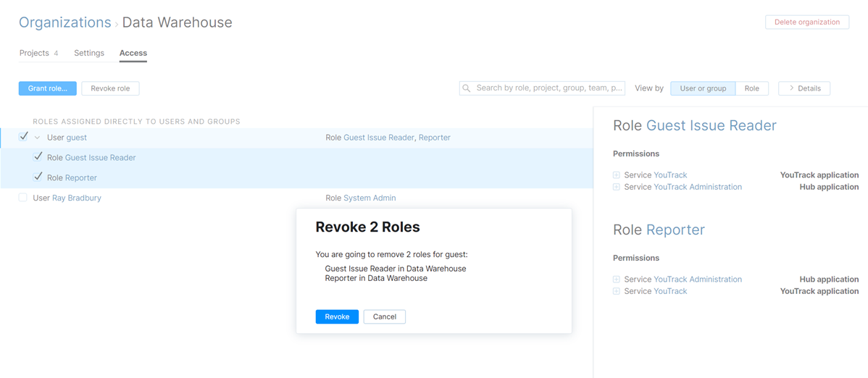Expand YouTrack service under Guest Issue Reader

point(616,175)
